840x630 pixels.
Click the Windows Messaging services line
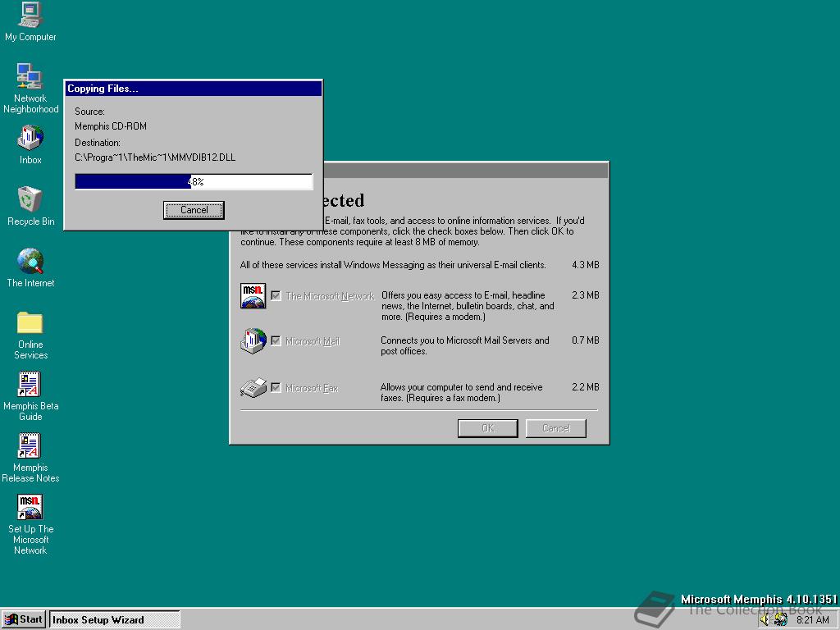(393, 265)
